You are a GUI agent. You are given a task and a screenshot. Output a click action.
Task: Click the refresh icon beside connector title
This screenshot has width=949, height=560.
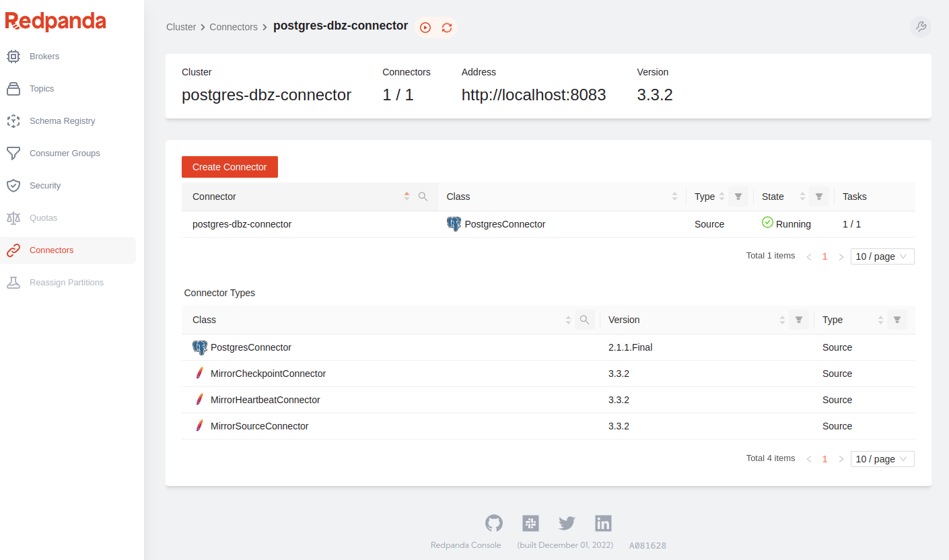(447, 28)
